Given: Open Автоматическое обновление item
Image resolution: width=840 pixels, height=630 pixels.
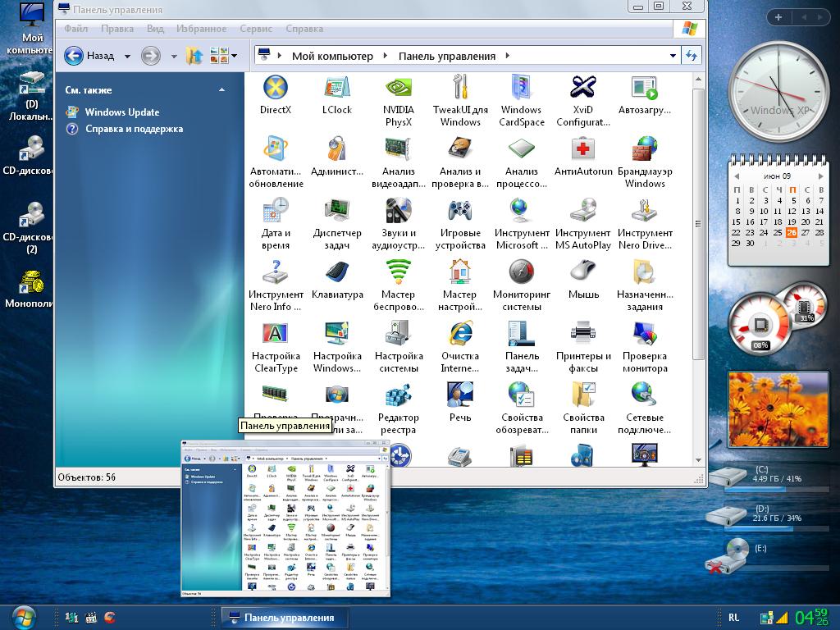Looking at the screenshot, I should click(x=276, y=162).
